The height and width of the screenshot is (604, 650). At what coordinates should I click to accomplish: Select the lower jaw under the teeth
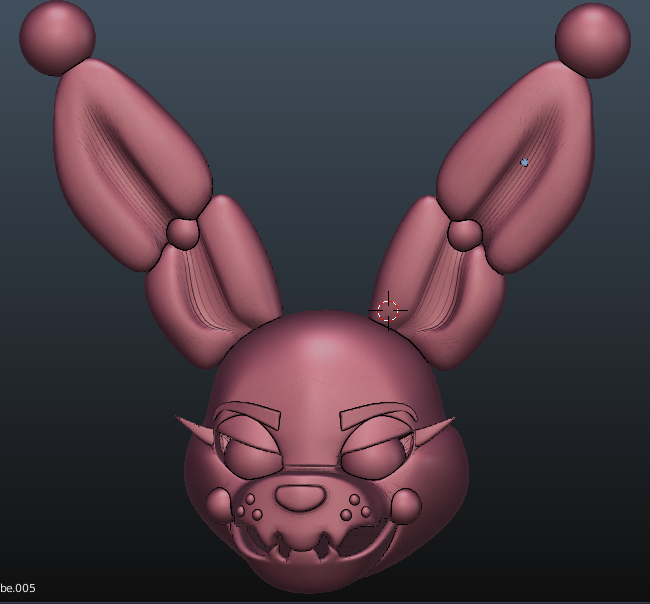tap(307, 574)
